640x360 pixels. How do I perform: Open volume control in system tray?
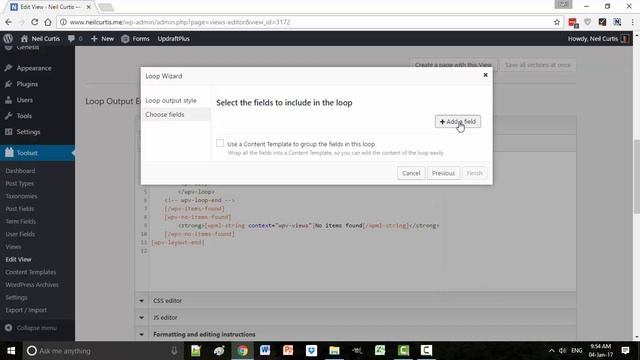pyautogui.click(x=562, y=351)
